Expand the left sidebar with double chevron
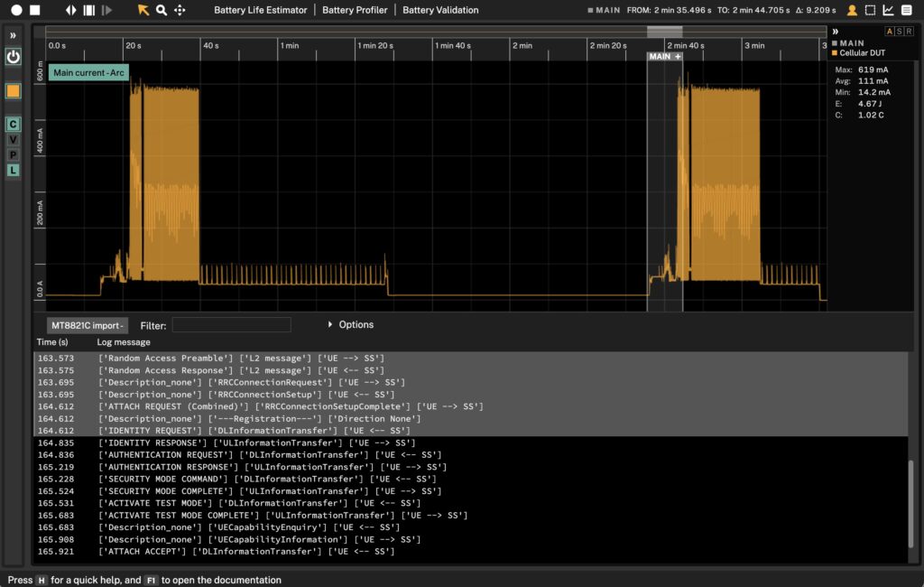 [14, 35]
